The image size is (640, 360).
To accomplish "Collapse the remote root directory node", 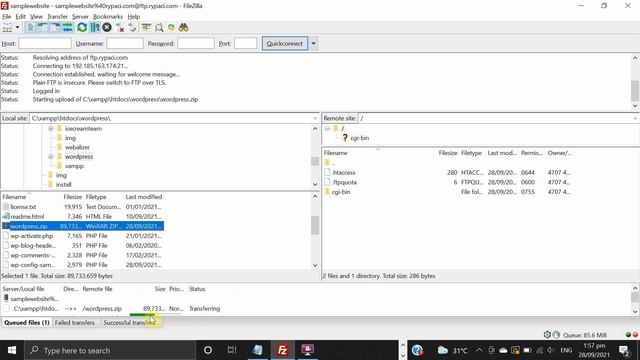I will point(327,129).
